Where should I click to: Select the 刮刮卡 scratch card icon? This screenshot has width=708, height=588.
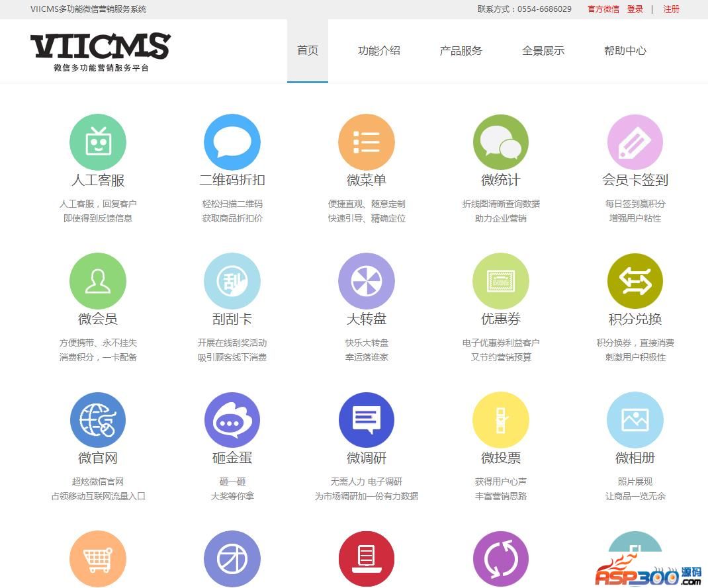(x=232, y=281)
